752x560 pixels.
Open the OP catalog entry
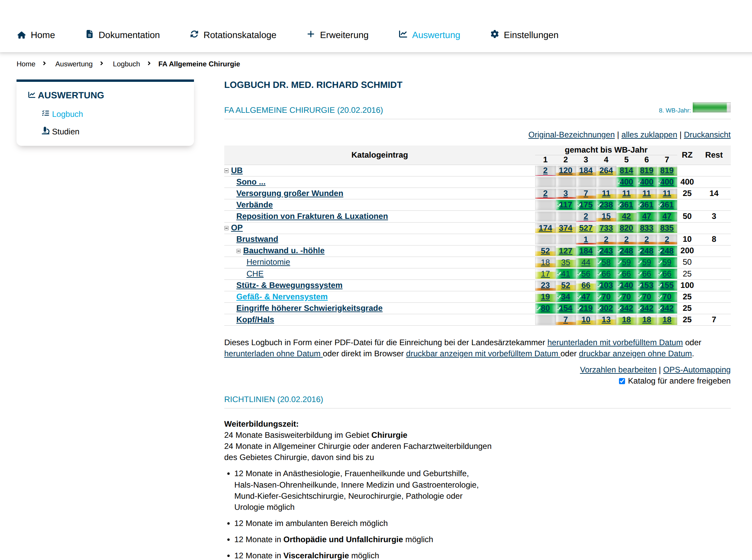click(237, 228)
